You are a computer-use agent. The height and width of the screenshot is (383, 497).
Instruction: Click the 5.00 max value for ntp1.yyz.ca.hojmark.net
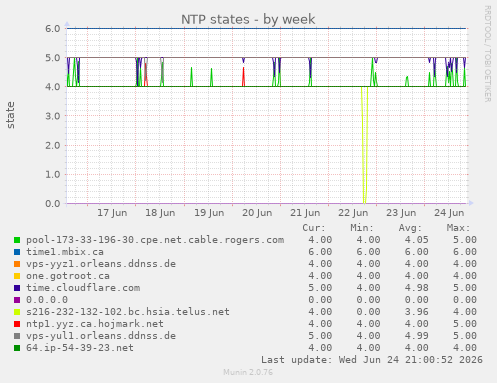465,324
